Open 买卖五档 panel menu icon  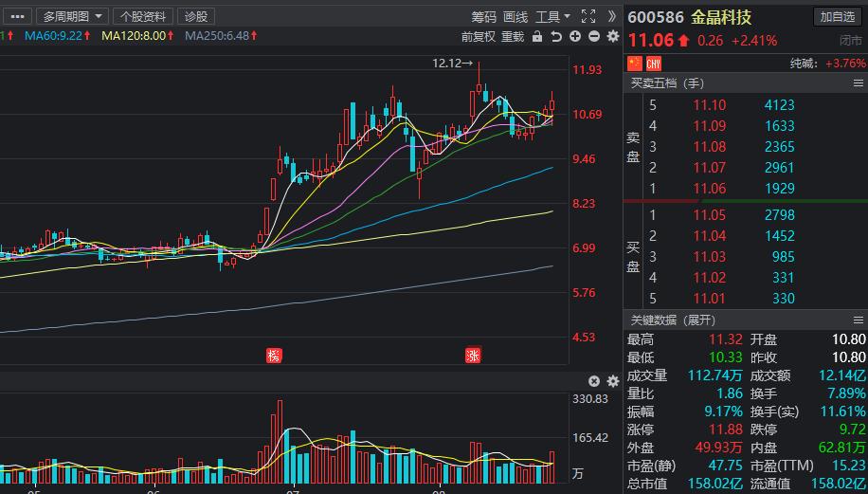coord(858,83)
